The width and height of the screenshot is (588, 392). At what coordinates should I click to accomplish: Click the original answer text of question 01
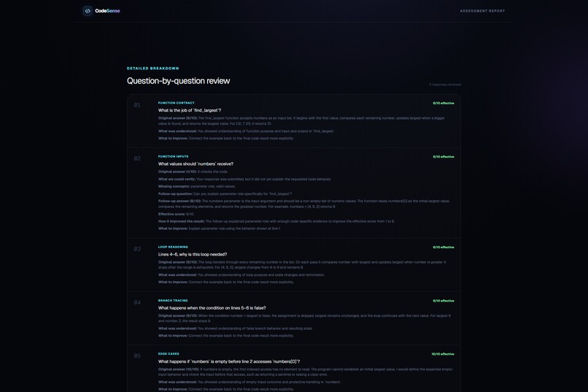coord(301,120)
